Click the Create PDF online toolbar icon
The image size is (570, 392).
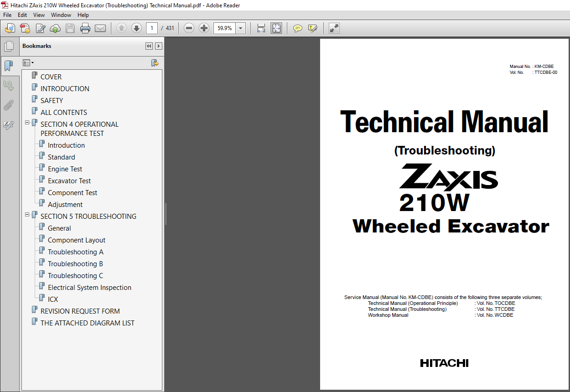10,28
